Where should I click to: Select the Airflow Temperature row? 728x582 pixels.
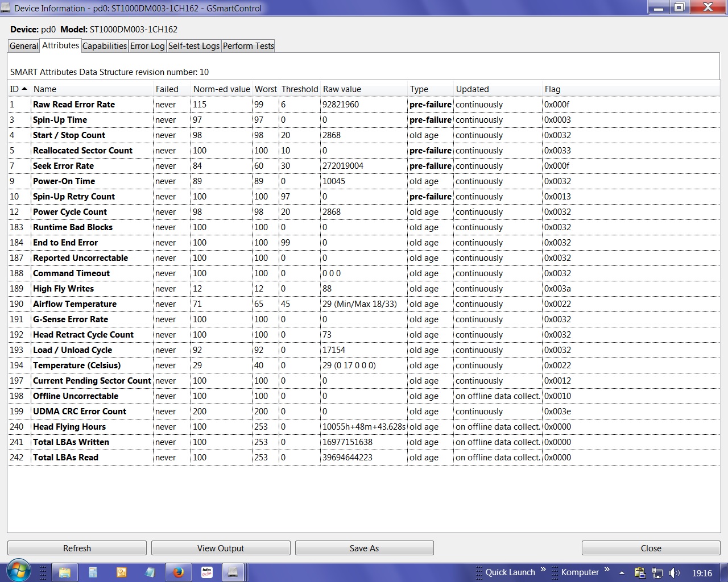[364, 304]
